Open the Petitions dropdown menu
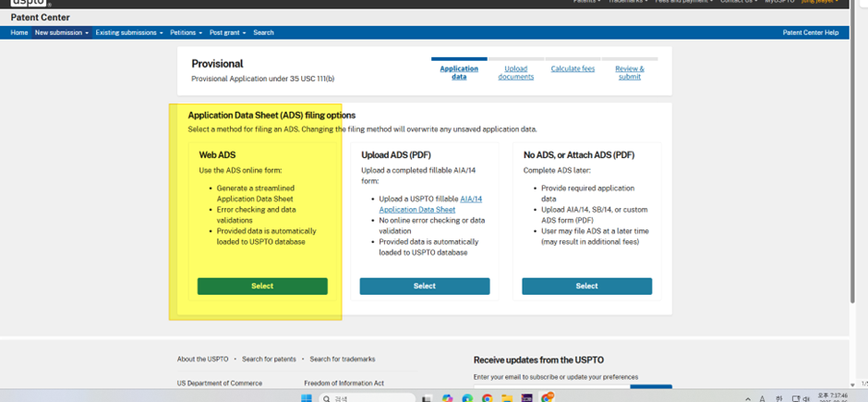 pos(186,32)
